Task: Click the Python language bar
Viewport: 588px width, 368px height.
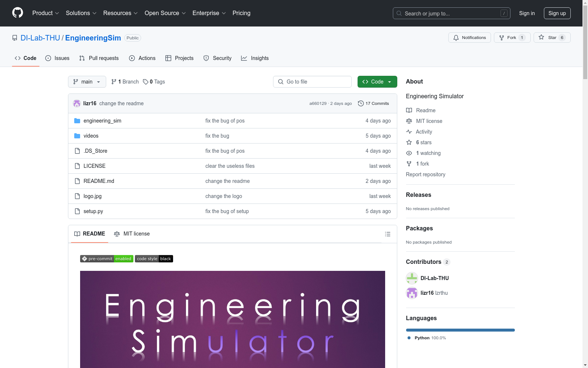Action: [460, 330]
